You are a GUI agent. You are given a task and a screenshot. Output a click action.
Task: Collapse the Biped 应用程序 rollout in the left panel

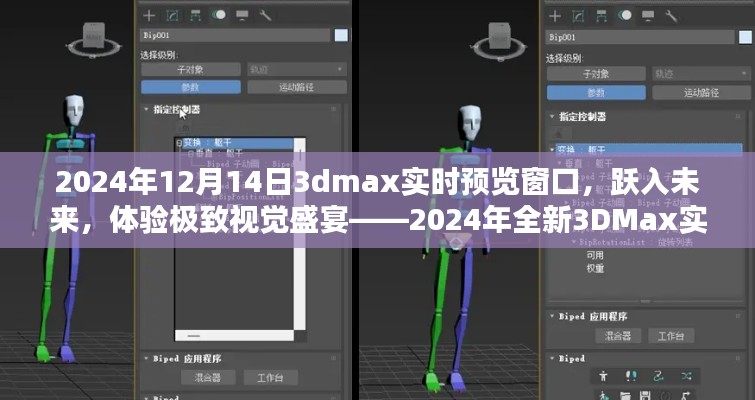coord(146,359)
